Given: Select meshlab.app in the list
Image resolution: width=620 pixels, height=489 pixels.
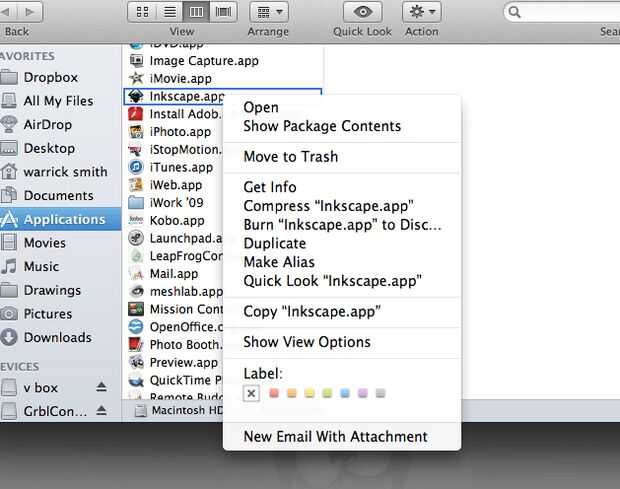Looking at the screenshot, I should [x=175, y=291].
